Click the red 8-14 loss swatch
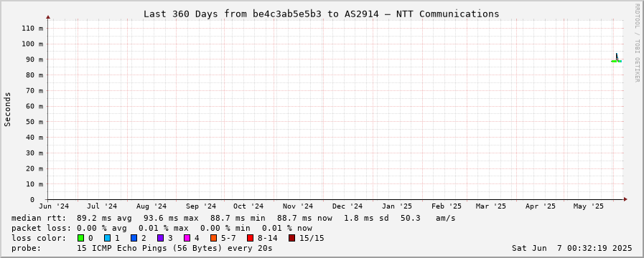The height and width of the screenshot is (258, 644). [x=250, y=238]
